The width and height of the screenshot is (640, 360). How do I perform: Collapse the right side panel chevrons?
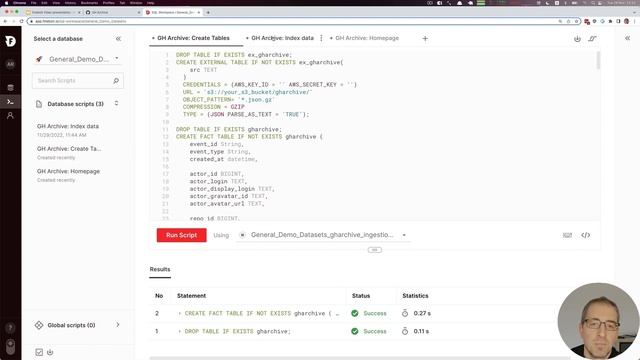(x=627, y=38)
